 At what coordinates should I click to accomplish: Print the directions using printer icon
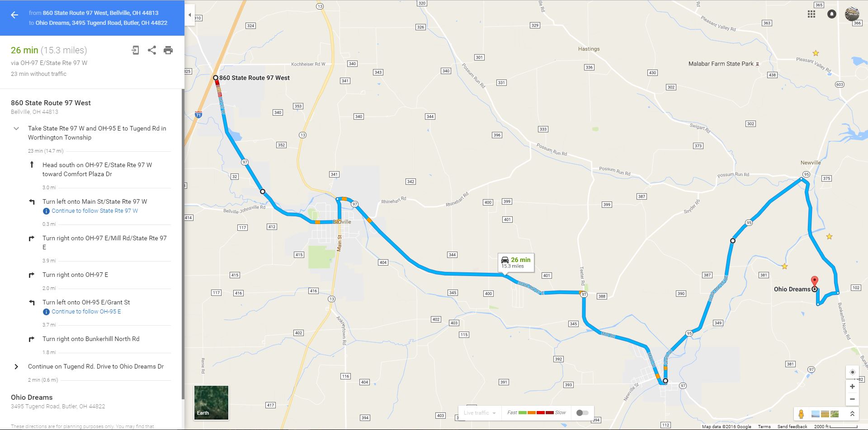168,50
